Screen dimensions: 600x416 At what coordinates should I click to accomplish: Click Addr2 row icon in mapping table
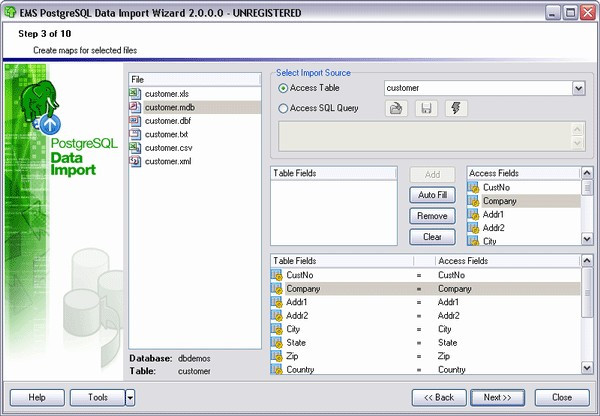coord(277,315)
